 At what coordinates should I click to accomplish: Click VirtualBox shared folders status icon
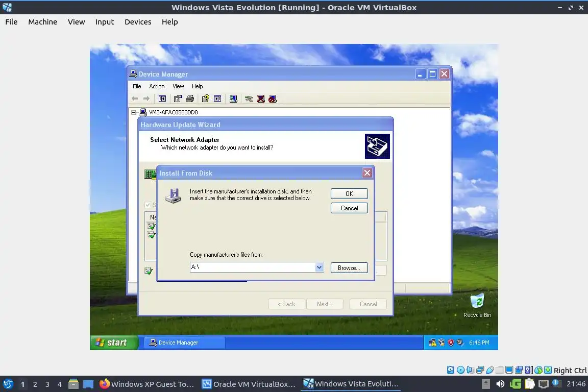(x=500, y=370)
